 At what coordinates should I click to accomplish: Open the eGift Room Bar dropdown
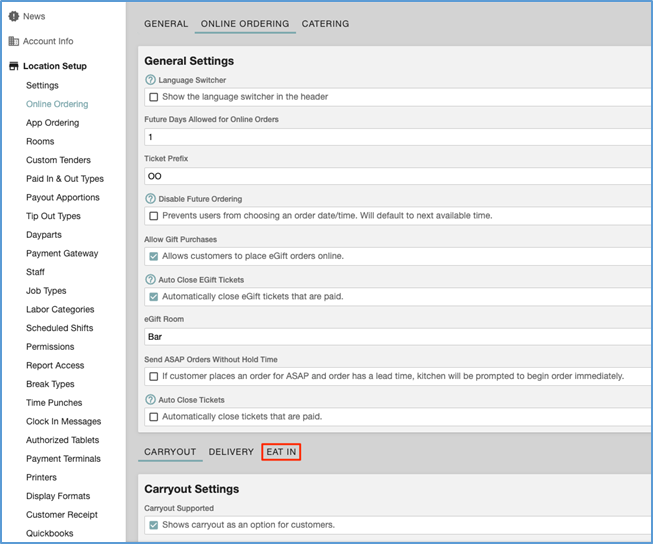(398, 337)
